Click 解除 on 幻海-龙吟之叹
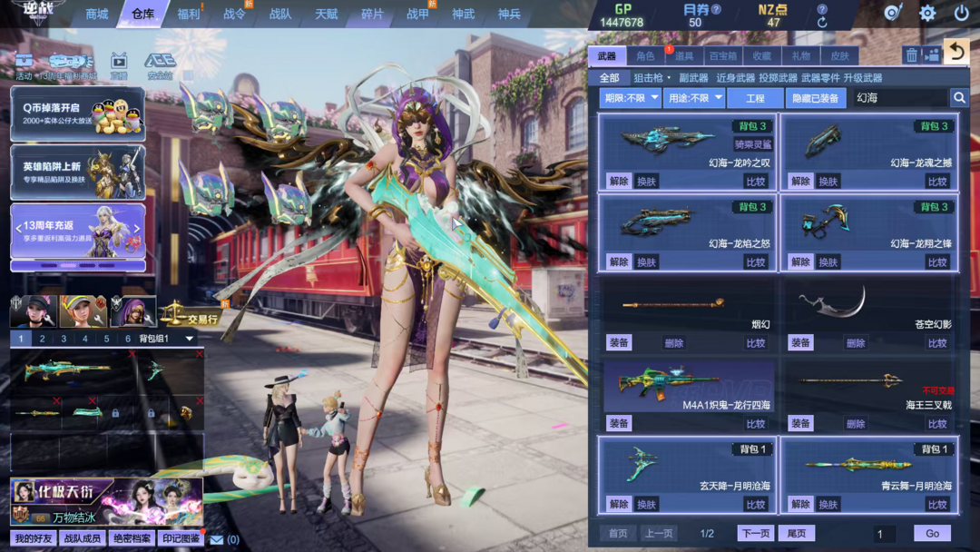980x552 pixels. tap(619, 182)
